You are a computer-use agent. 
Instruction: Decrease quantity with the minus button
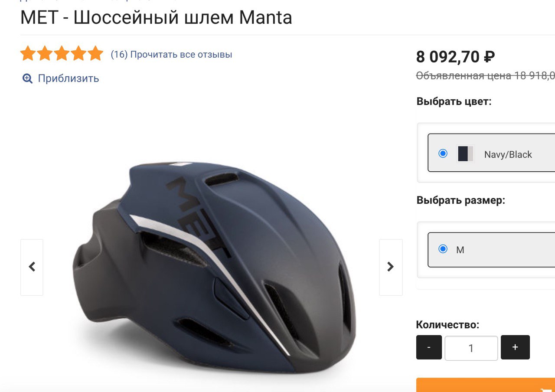429,347
